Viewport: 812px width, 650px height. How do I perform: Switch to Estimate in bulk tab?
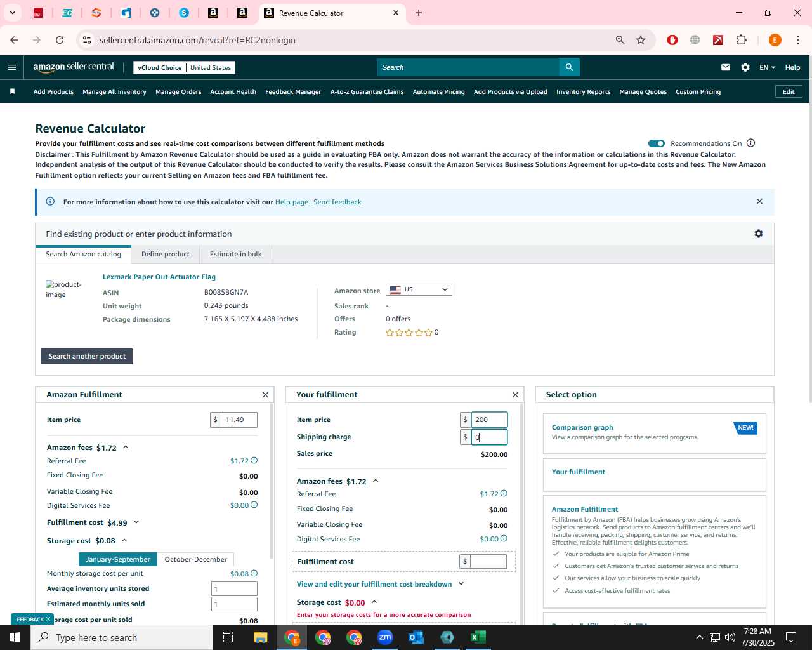click(236, 254)
